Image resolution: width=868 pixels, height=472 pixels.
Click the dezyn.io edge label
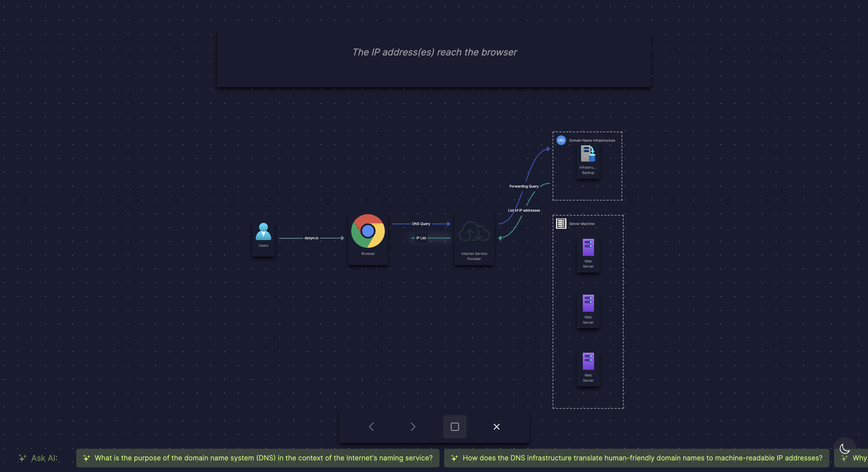click(311, 238)
